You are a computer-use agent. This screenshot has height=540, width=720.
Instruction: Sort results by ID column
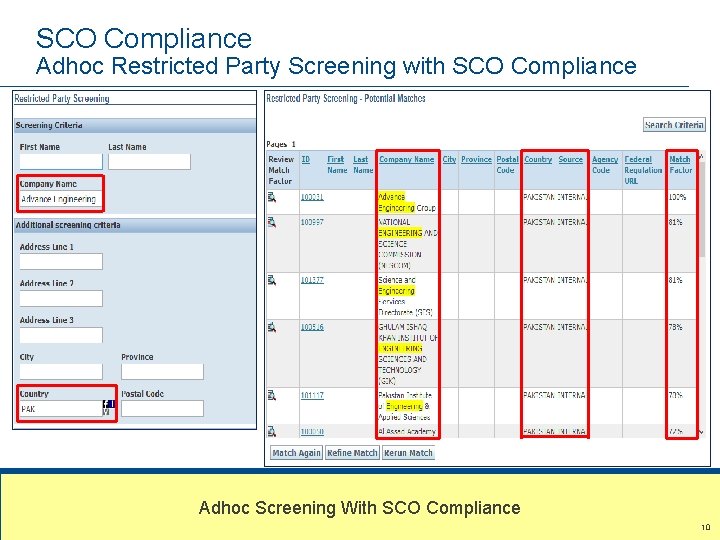(305, 159)
